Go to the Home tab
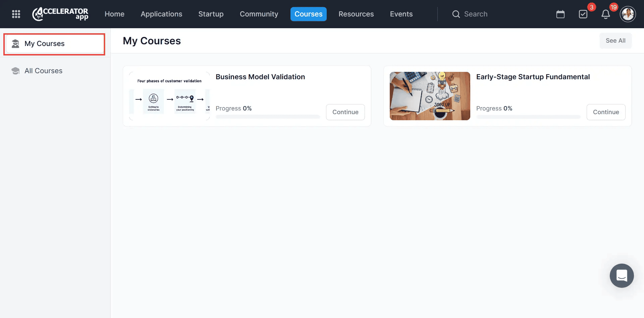 click(114, 14)
